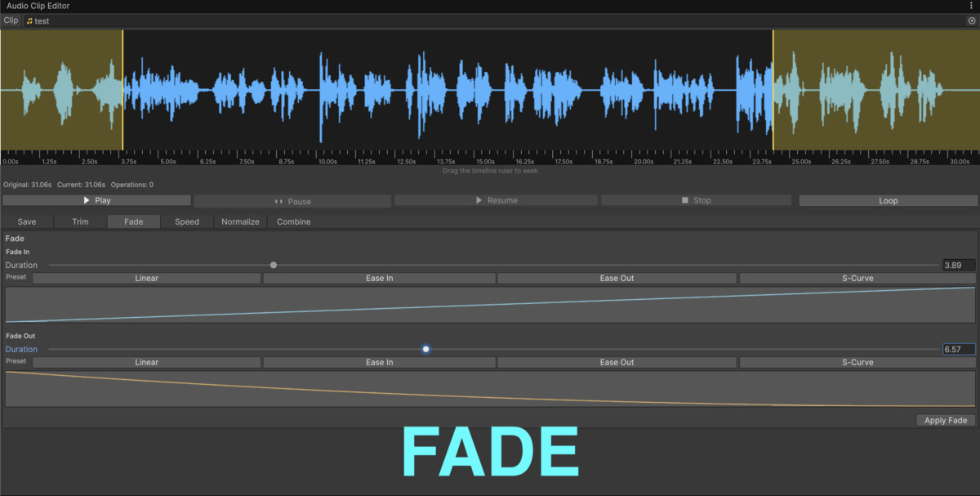This screenshot has width=980, height=496.
Task: Open the Speed tab
Action: click(x=187, y=221)
